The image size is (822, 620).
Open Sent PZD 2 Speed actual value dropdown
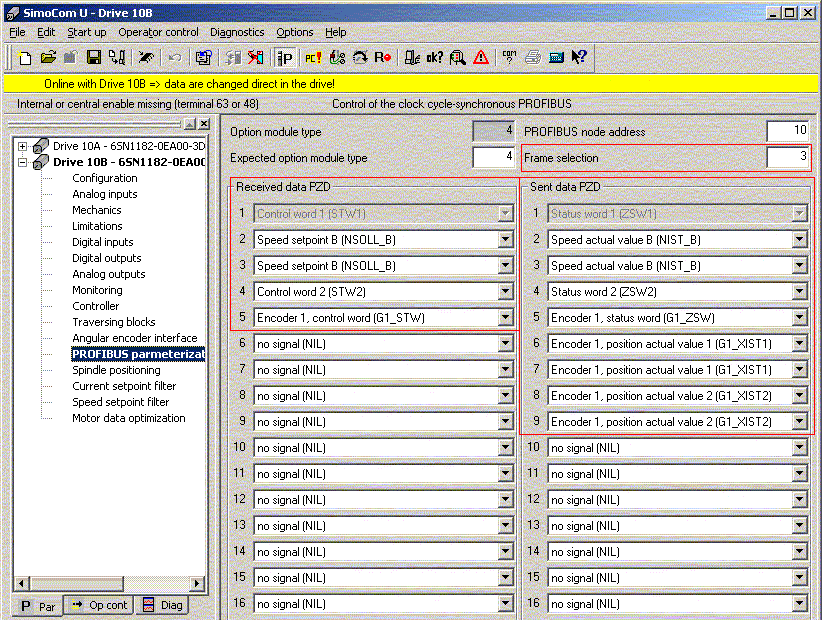click(x=799, y=240)
